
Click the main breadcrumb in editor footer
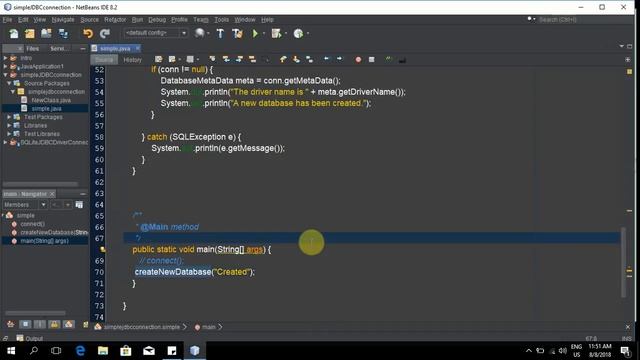click(209, 327)
